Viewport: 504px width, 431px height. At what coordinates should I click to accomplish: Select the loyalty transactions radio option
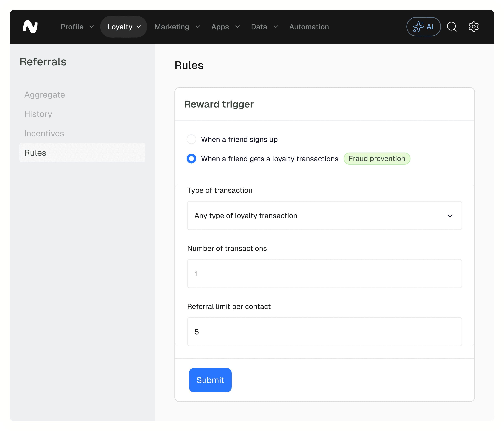(191, 159)
